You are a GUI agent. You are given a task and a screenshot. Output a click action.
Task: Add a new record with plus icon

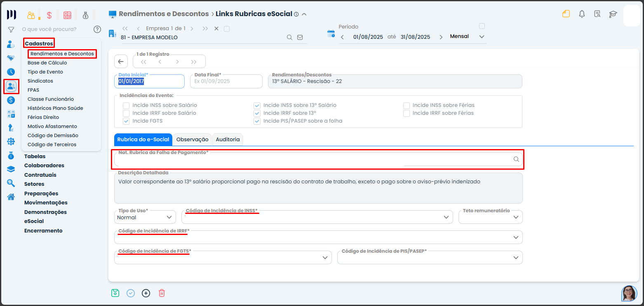[x=146, y=293]
